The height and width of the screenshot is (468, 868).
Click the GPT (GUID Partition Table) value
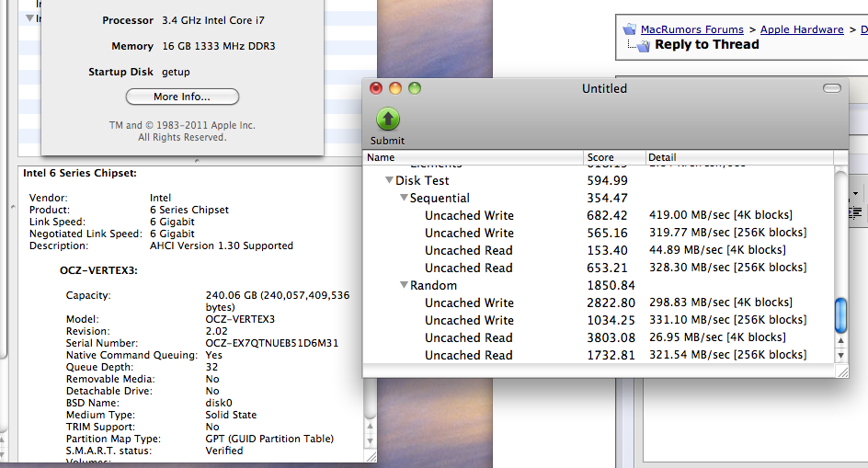point(269,439)
